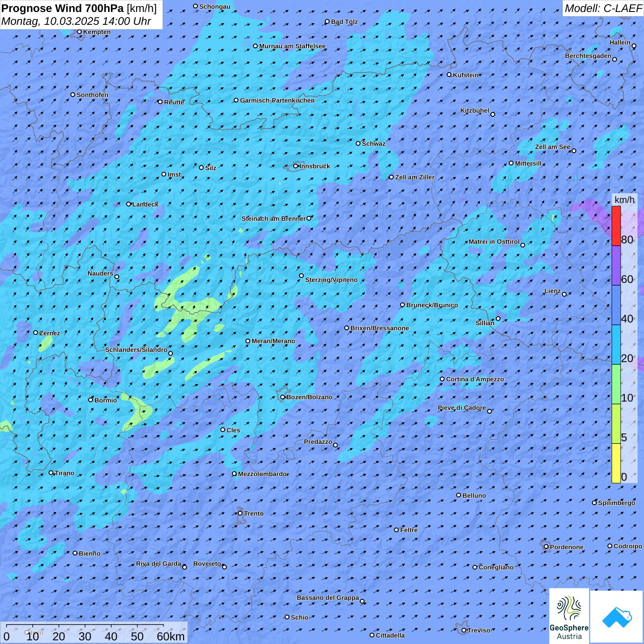The image size is (644, 644).
Task: Click the Nauders label
Action: [x=100, y=273]
